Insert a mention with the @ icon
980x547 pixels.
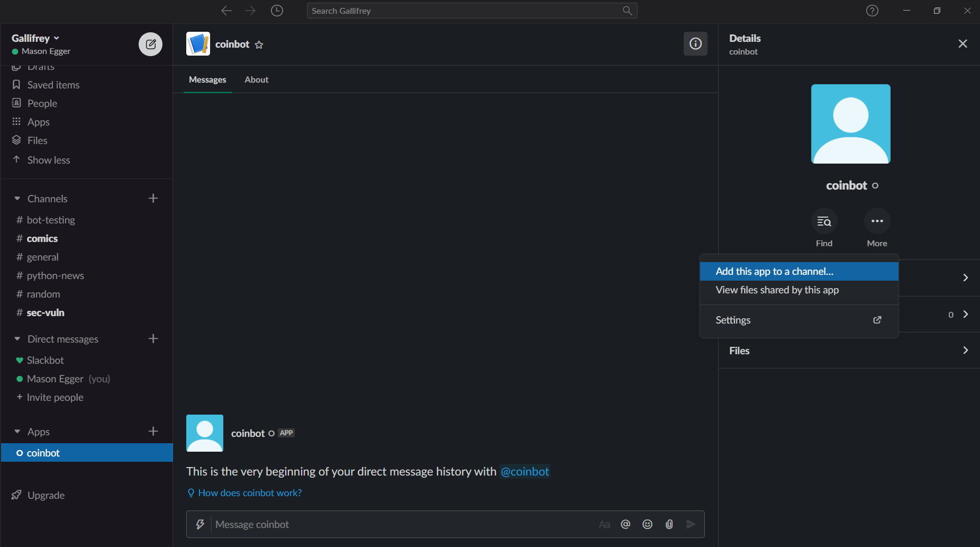point(625,524)
